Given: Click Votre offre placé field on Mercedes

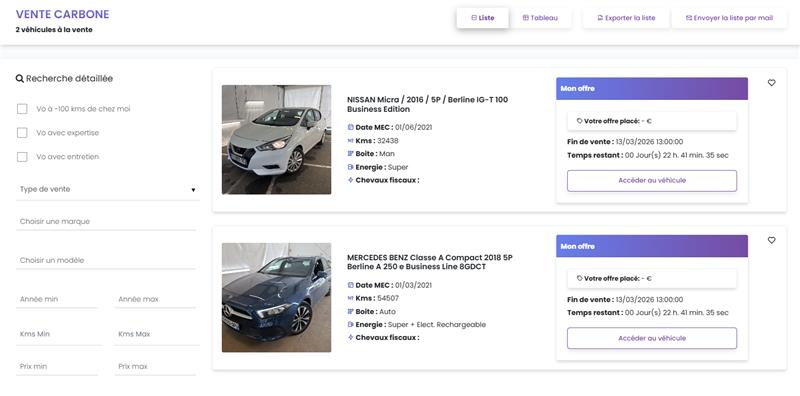Looking at the screenshot, I should (652, 279).
